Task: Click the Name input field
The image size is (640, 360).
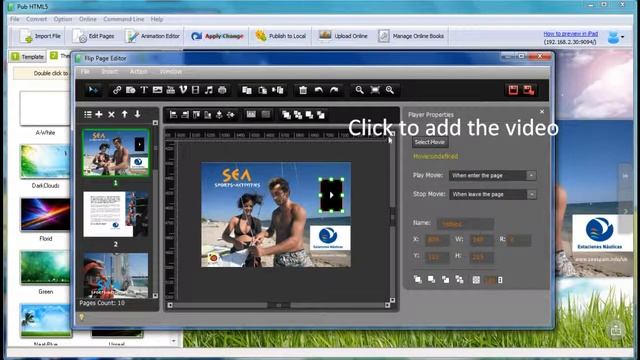Action: [465, 224]
